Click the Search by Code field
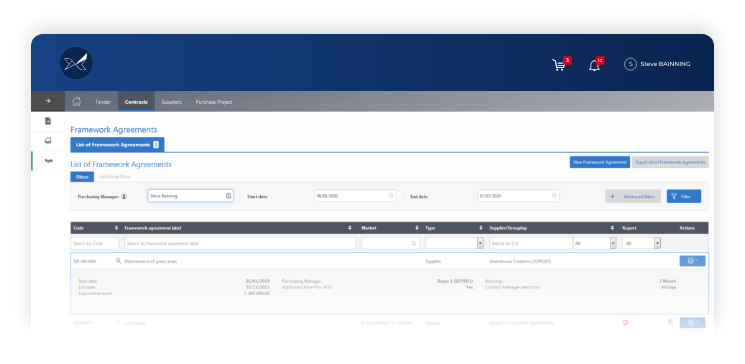Image resolution: width=745 pixels, height=364 pixels. 95,243
